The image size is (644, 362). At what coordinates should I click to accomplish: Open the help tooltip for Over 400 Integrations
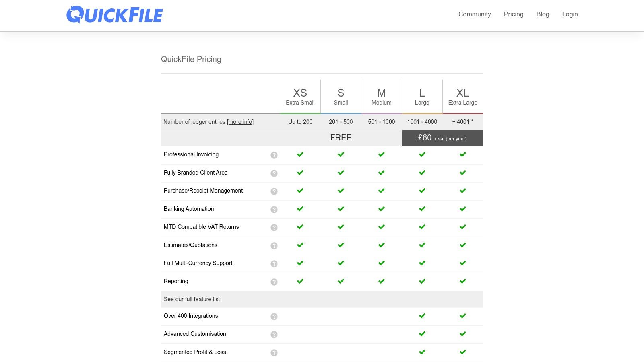(274, 317)
